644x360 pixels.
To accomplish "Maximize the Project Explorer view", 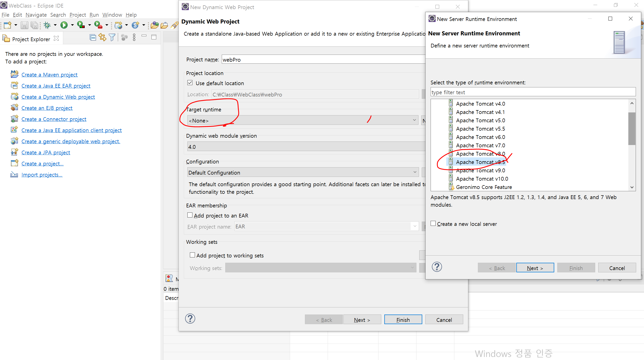I will [154, 37].
